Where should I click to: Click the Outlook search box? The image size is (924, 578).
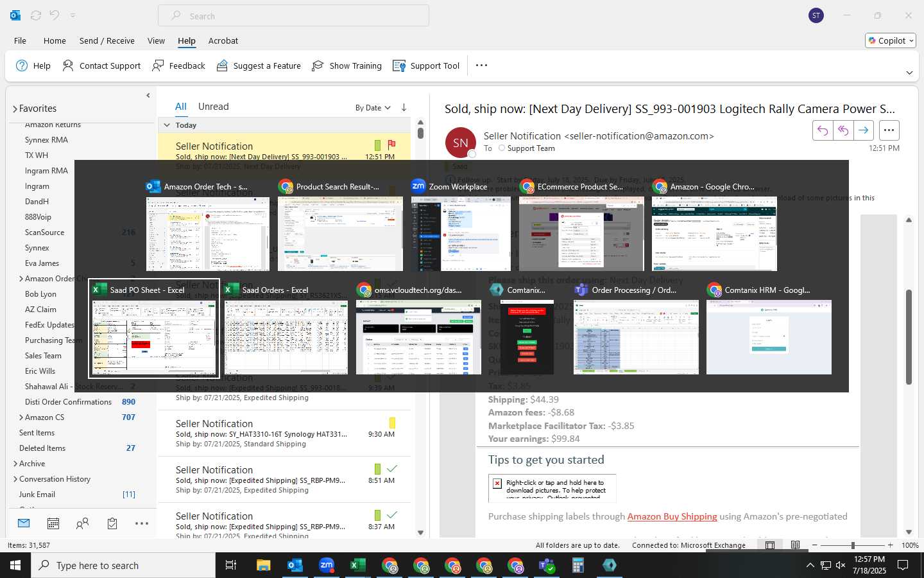(293, 16)
